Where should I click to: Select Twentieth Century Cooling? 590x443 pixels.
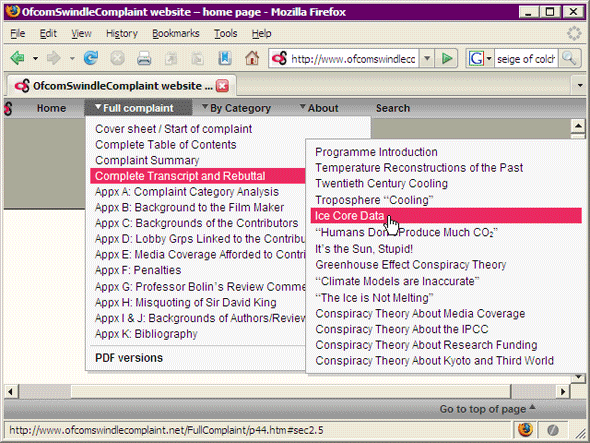(x=382, y=184)
